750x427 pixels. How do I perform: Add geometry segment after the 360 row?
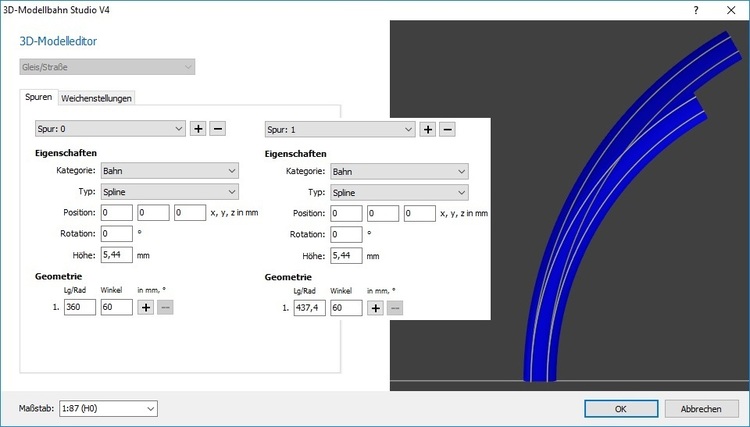pyautogui.click(x=146, y=307)
